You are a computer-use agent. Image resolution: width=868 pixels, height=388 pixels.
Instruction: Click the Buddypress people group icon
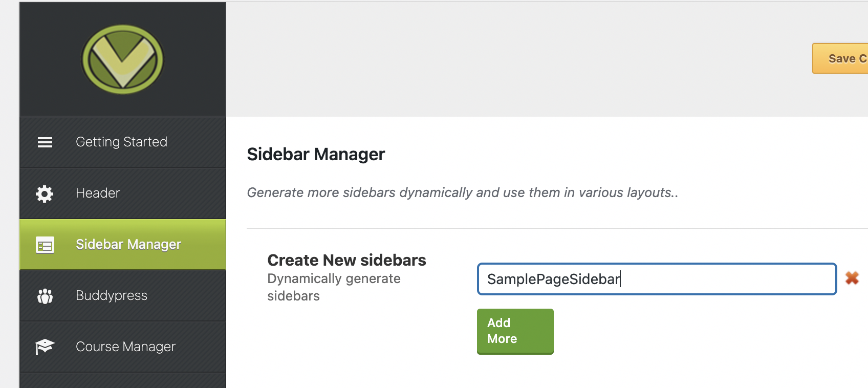(x=45, y=296)
